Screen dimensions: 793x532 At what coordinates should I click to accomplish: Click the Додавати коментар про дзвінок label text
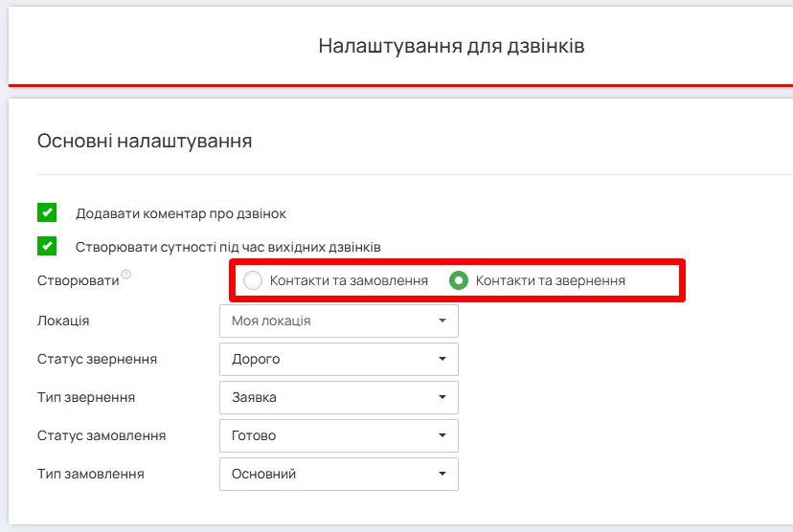pyautogui.click(x=181, y=213)
